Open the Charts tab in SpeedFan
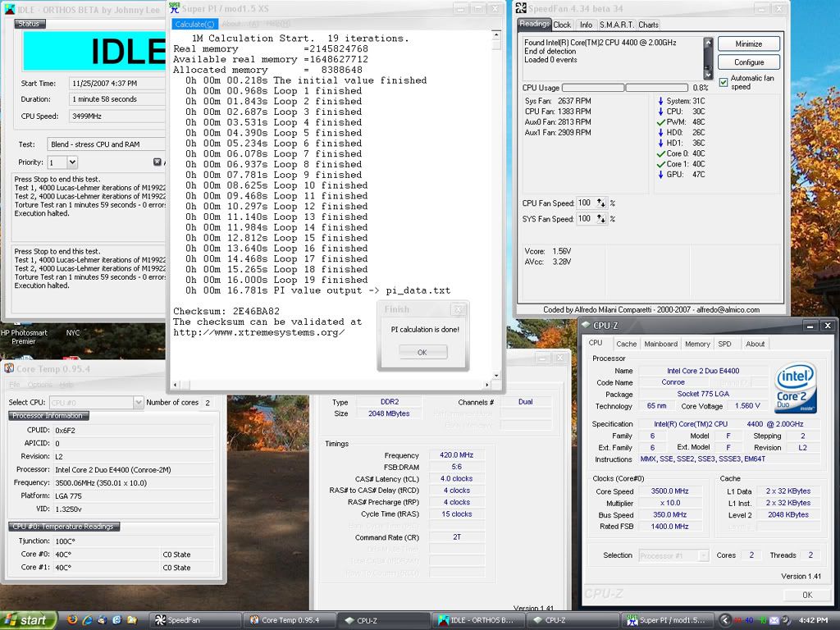Viewport: 840px width, 630px height. (x=648, y=25)
